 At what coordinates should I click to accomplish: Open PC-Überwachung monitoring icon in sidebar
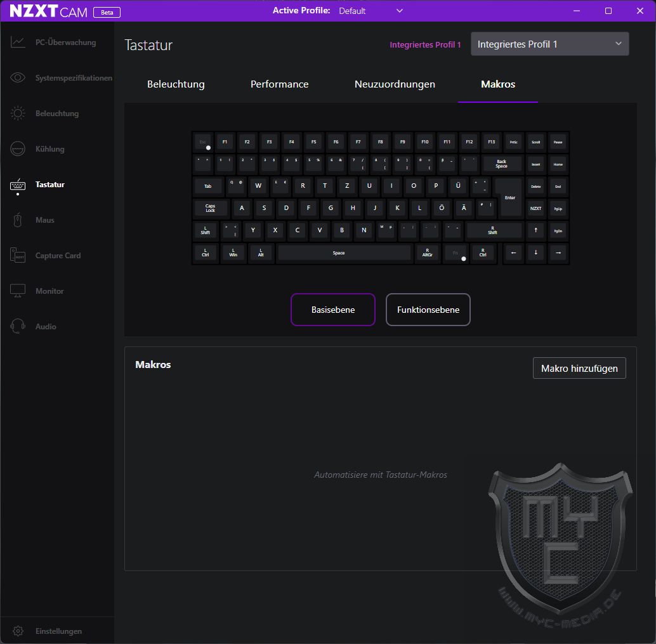coord(18,43)
